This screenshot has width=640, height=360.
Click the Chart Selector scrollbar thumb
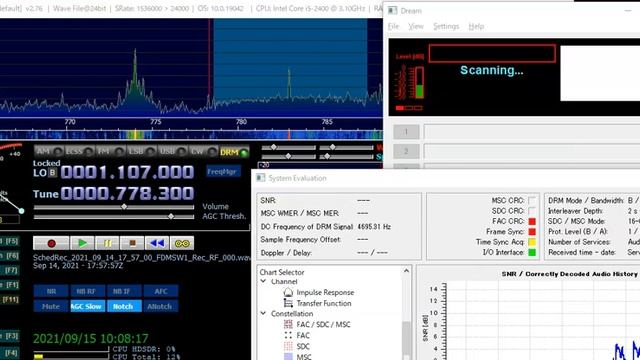[x=407, y=339]
